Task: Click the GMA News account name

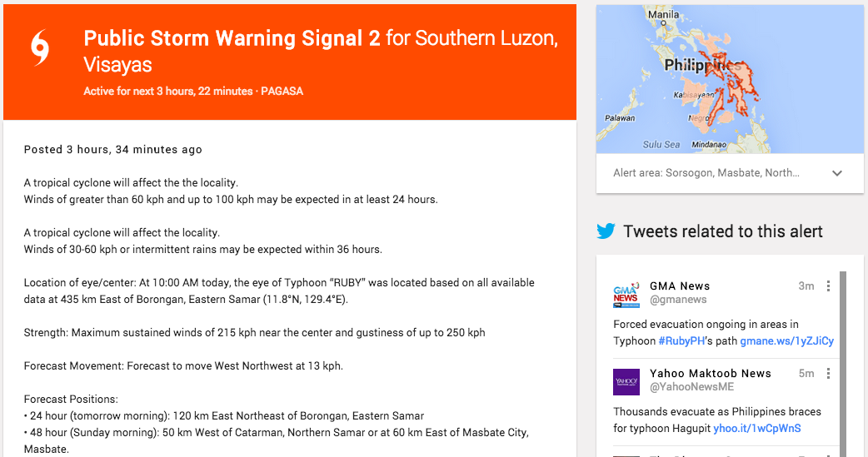Action: 680,286
